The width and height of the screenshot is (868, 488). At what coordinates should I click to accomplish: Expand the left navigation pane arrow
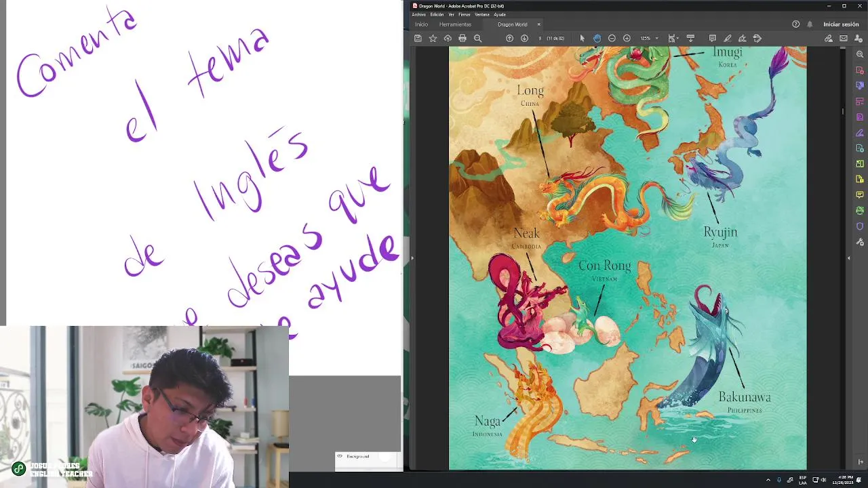[412, 258]
